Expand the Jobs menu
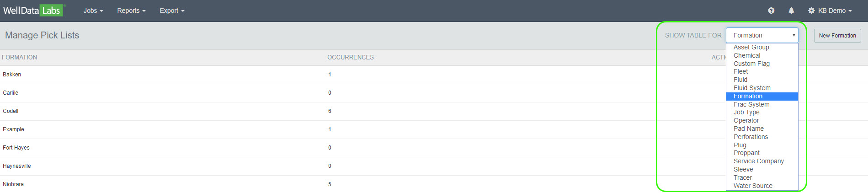Image resolution: width=868 pixels, height=193 pixels. (93, 11)
